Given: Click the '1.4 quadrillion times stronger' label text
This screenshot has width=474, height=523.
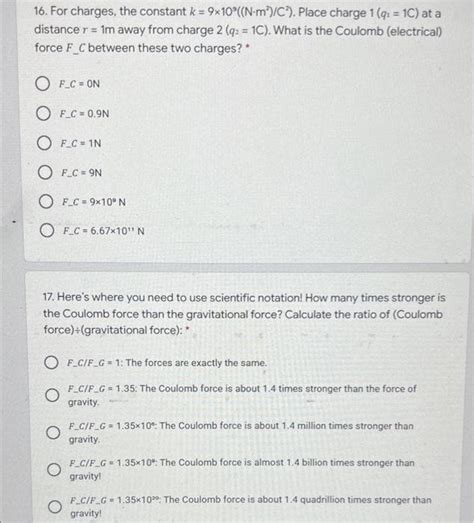Looking at the screenshot, I should pyautogui.click(x=251, y=506).
